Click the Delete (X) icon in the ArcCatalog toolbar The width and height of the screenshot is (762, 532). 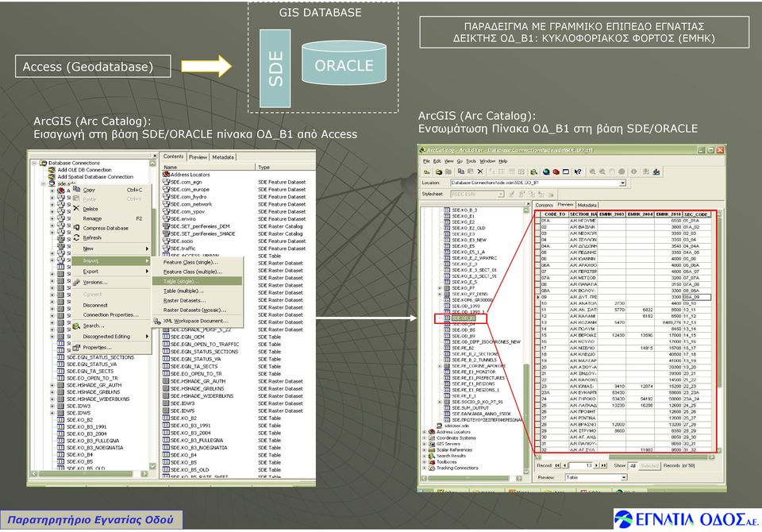[x=480, y=172]
